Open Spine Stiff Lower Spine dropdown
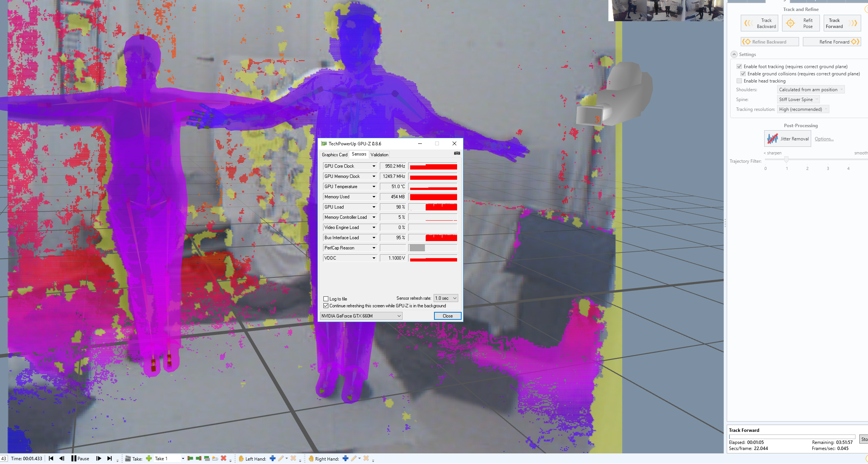Viewport: 868px width, 464px height. (798, 100)
